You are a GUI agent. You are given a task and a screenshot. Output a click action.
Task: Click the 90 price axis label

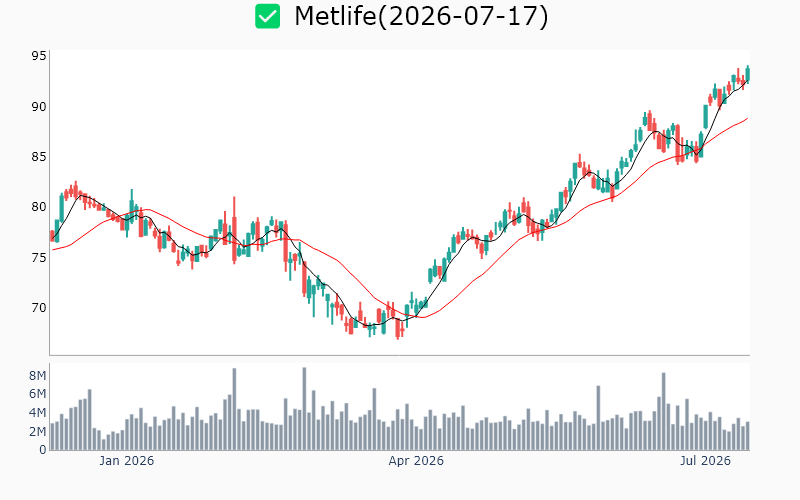[x=39, y=107]
